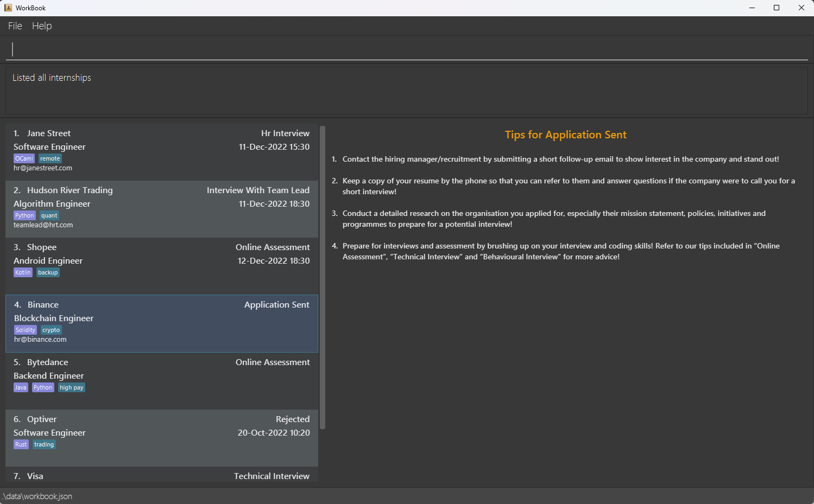Select the Bytedance internship name
Image resolution: width=814 pixels, height=504 pixels.
coord(48,362)
